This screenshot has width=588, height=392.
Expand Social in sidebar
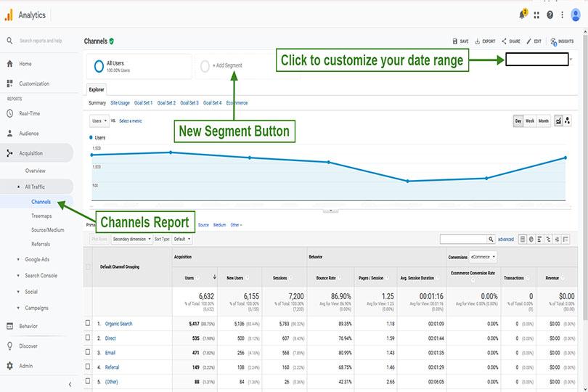pos(18,292)
